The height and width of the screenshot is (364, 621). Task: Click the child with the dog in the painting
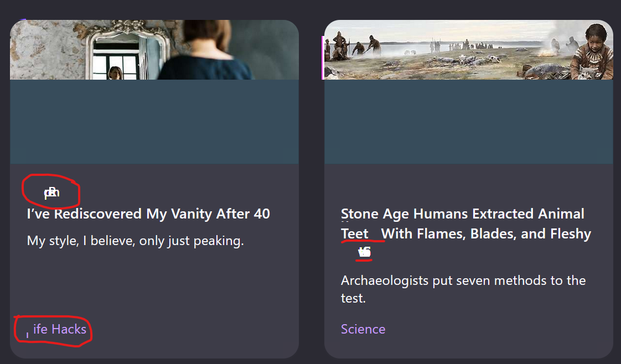tap(591, 52)
